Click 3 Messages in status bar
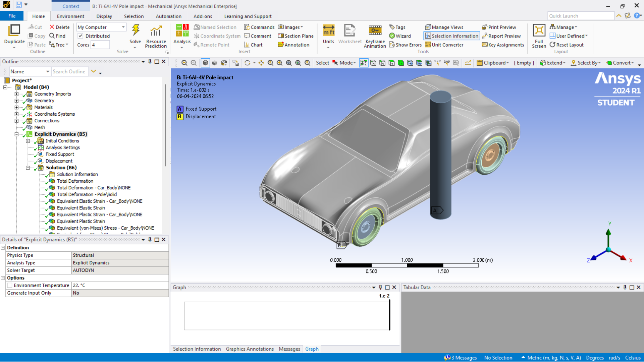Viewport: 644px width, 362px height. [x=460, y=358]
